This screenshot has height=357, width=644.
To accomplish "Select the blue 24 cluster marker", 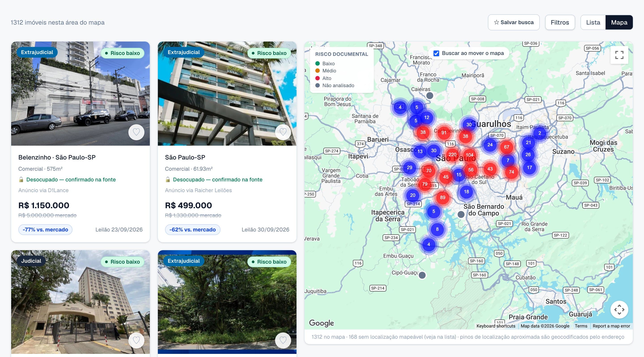I will click(490, 145).
